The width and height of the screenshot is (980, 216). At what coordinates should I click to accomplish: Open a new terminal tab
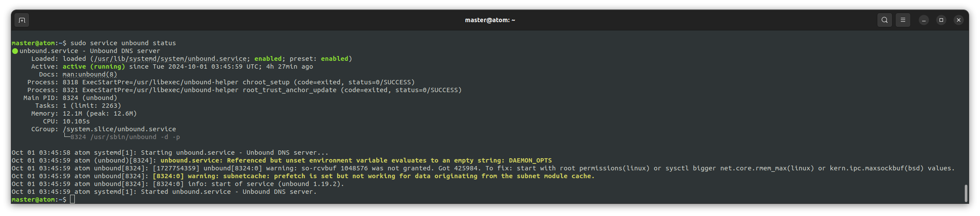point(22,20)
